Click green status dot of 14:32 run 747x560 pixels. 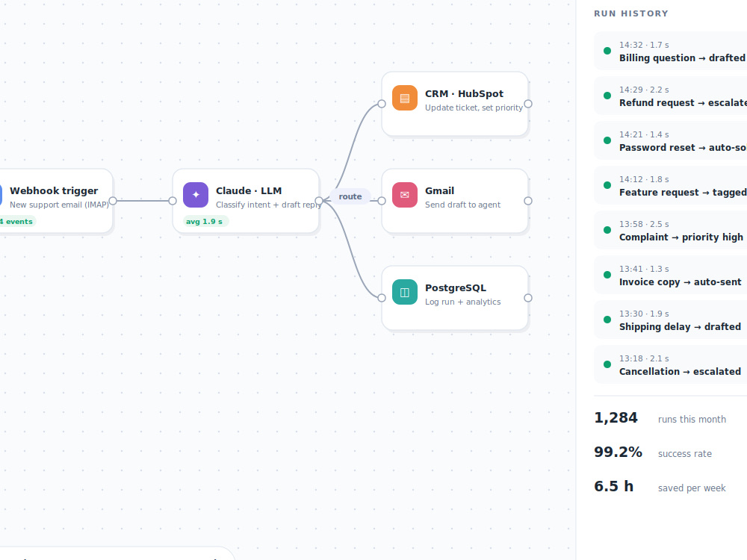click(607, 51)
